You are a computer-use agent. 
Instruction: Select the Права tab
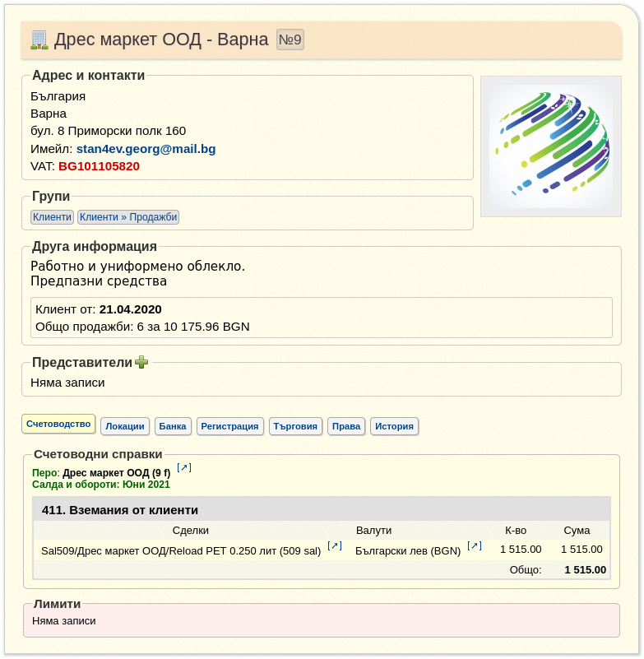click(x=346, y=426)
